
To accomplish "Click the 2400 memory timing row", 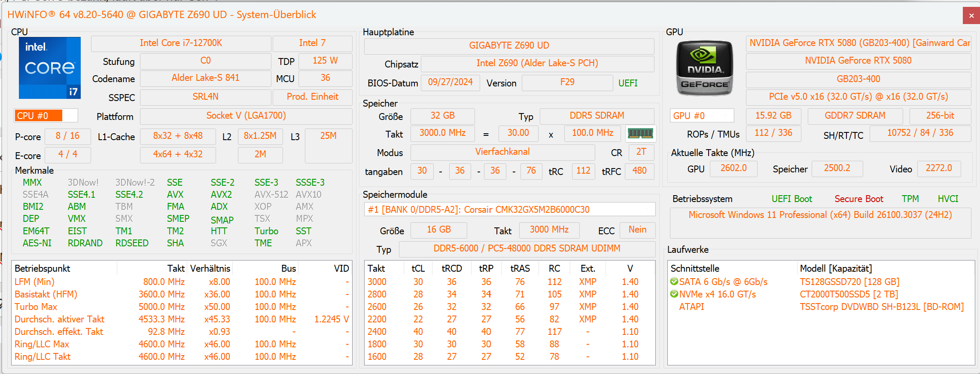I will [x=510, y=332].
